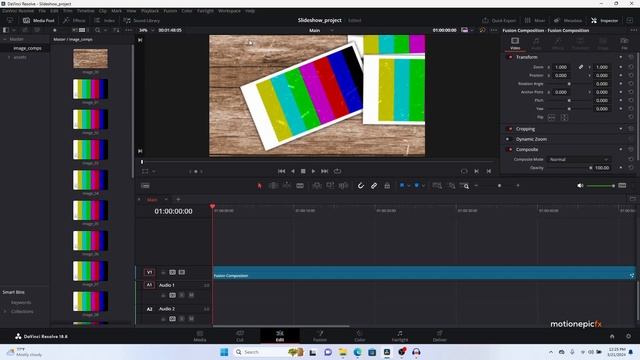Click the Insert Clip toolbar icon

point(317,186)
